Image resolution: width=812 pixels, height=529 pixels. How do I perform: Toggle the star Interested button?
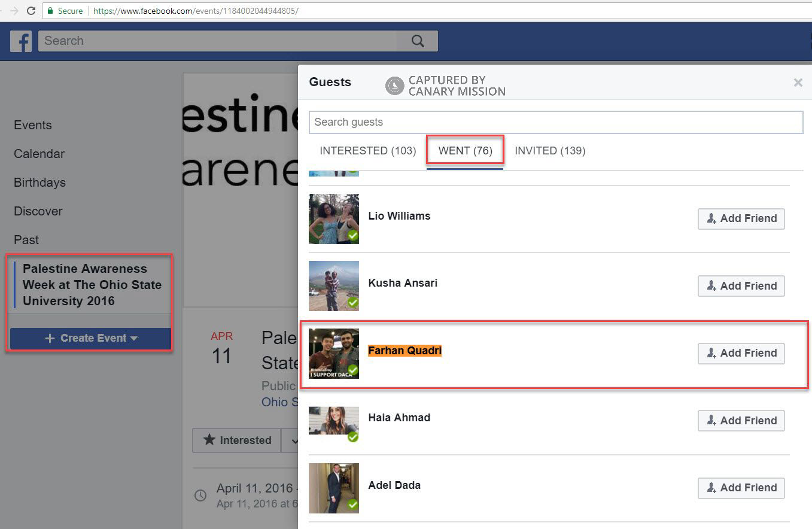237,440
